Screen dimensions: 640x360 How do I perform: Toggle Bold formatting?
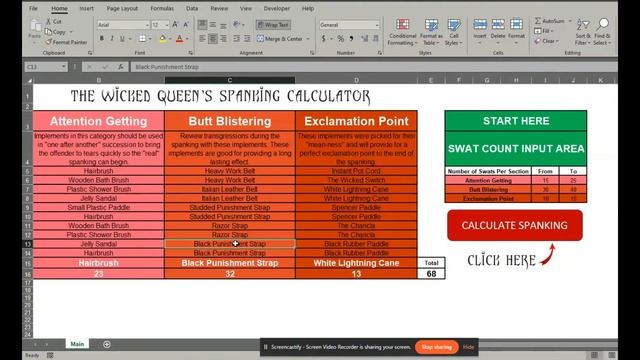pyautogui.click(x=101, y=39)
